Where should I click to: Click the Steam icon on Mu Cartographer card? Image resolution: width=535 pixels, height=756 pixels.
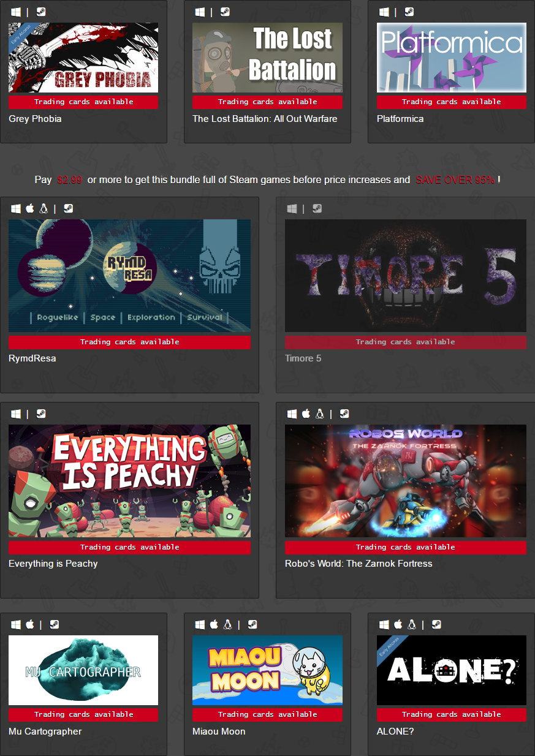click(55, 624)
